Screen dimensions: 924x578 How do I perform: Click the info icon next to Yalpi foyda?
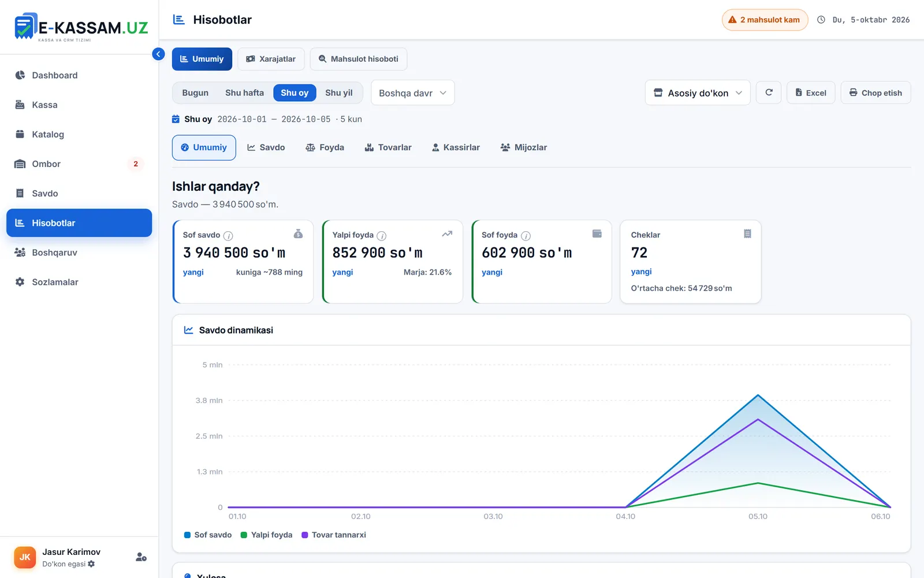[x=382, y=236]
